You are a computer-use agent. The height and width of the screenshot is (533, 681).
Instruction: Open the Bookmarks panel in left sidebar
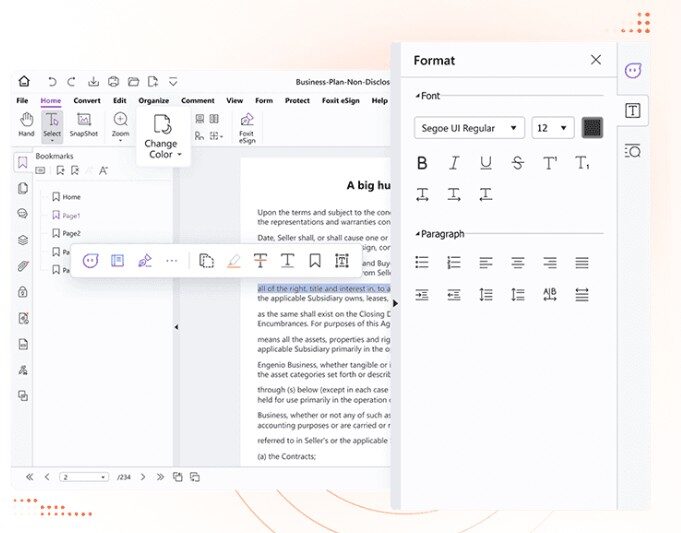(22, 163)
